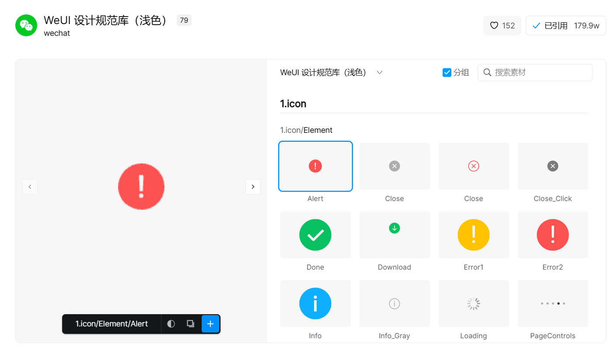
Task: Click the 1.icon/Element/Alert path label
Action: [112, 324]
